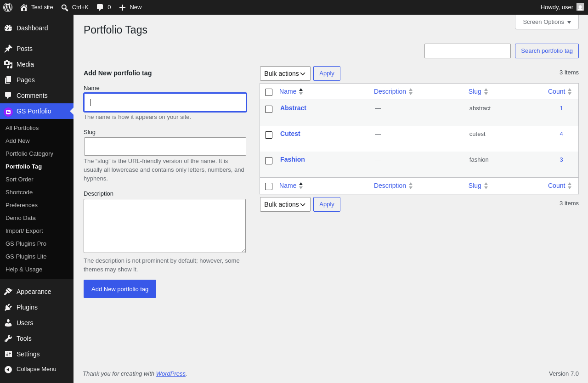Check the Fashion tag checkbox
Screen dimensions: 588x383
tap(269, 161)
